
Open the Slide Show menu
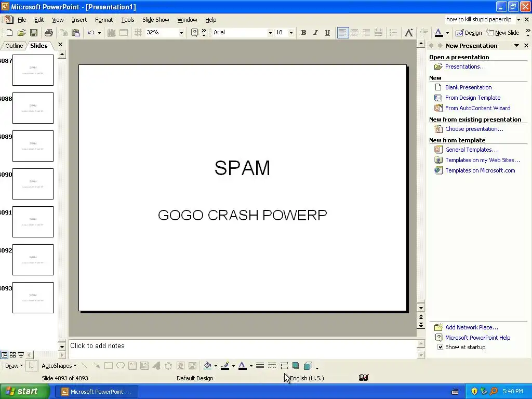pyautogui.click(x=156, y=20)
